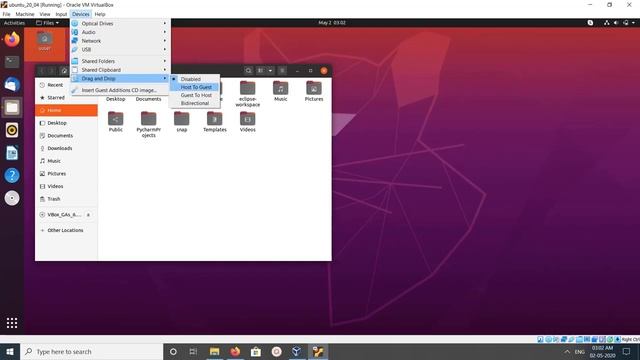Open the Videos folder in file grid
Image resolution: width=640 pixels, height=360 pixels.
tap(247, 122)
